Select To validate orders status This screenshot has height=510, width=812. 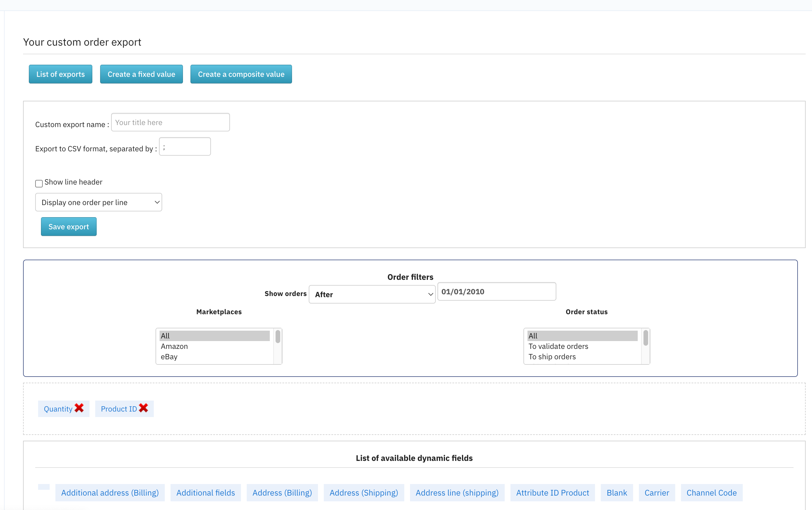click(x=582, y=347)
